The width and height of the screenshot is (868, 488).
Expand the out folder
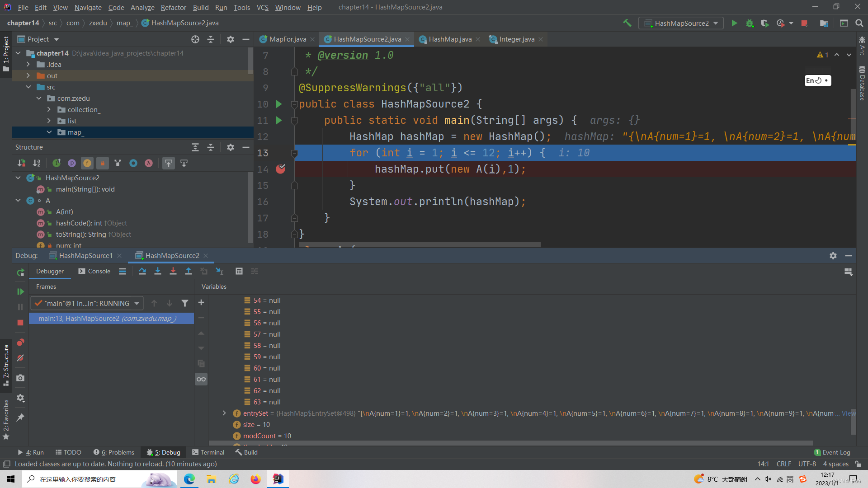28,76
